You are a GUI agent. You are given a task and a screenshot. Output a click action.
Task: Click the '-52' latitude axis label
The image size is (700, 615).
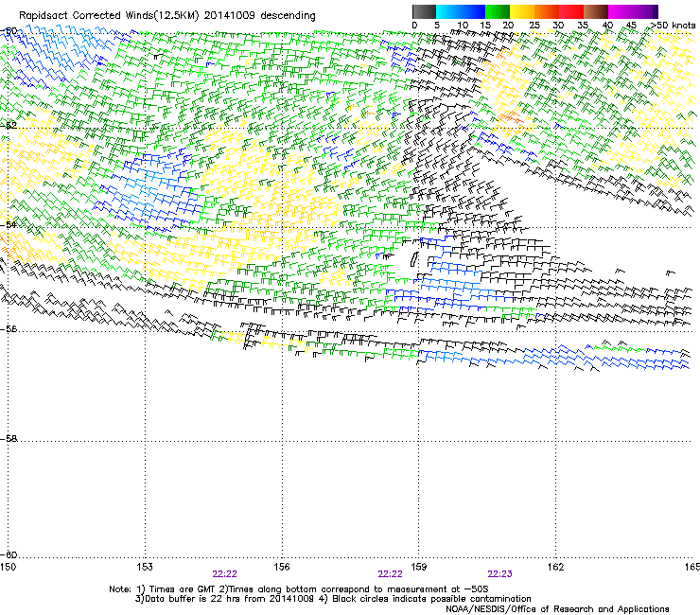(x=9, y=126)
